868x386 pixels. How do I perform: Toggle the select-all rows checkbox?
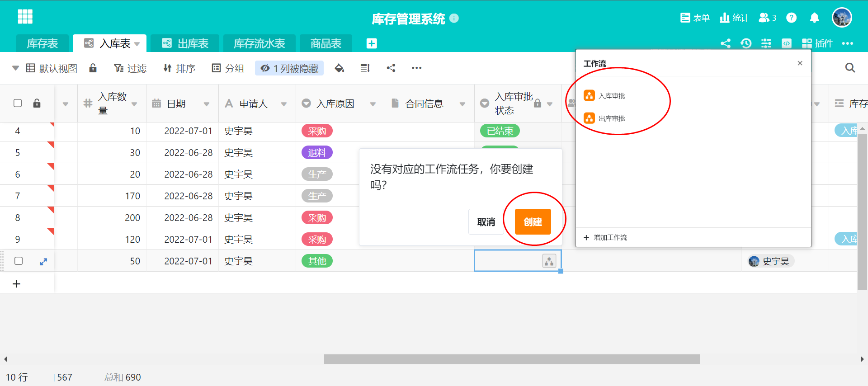(18, 103)
